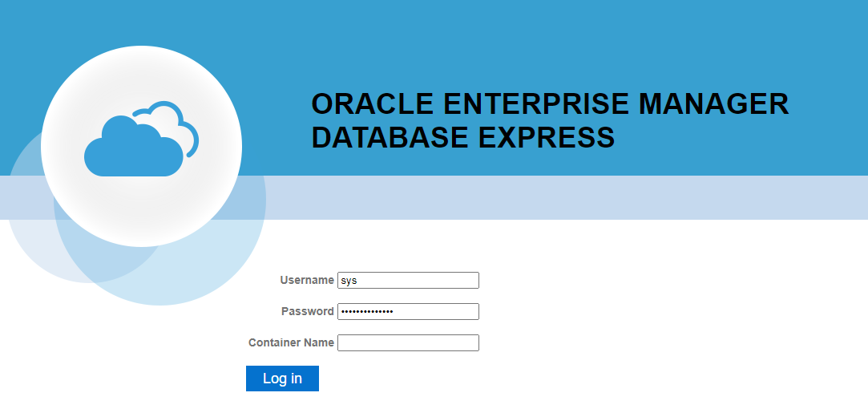The height and width of the screenshot is (413, 868).
Task: Click the Password label text
Action: (x=307, y=311)
